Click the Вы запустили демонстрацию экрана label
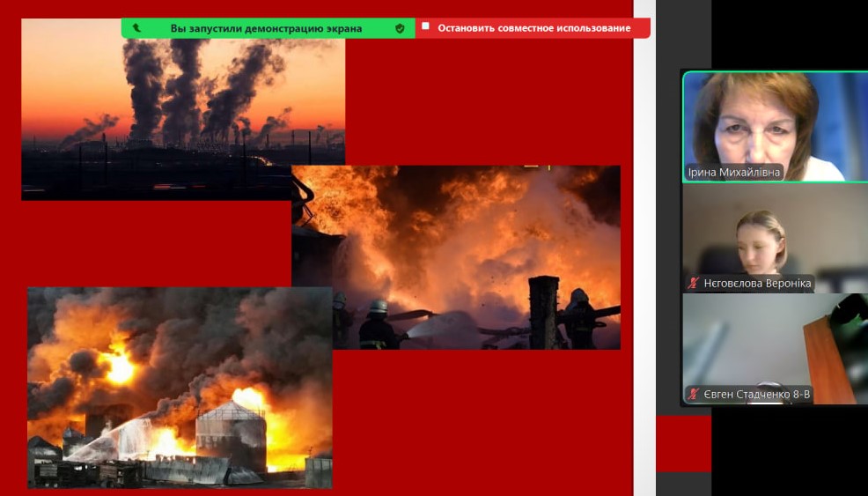This screenshot has width=868, height=496. 266,28
